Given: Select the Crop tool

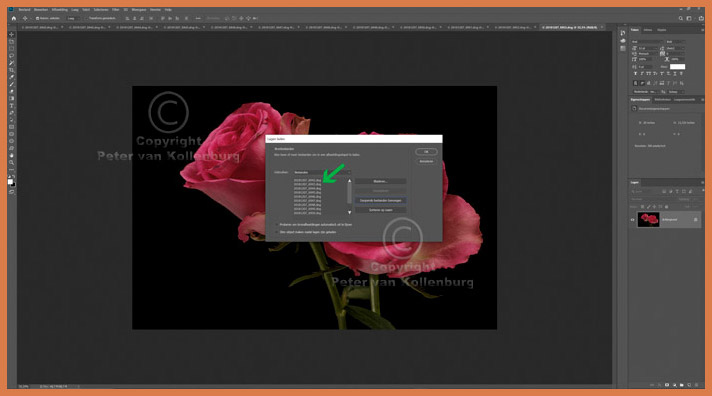Looking at the screenshot, I should [12, 70].
